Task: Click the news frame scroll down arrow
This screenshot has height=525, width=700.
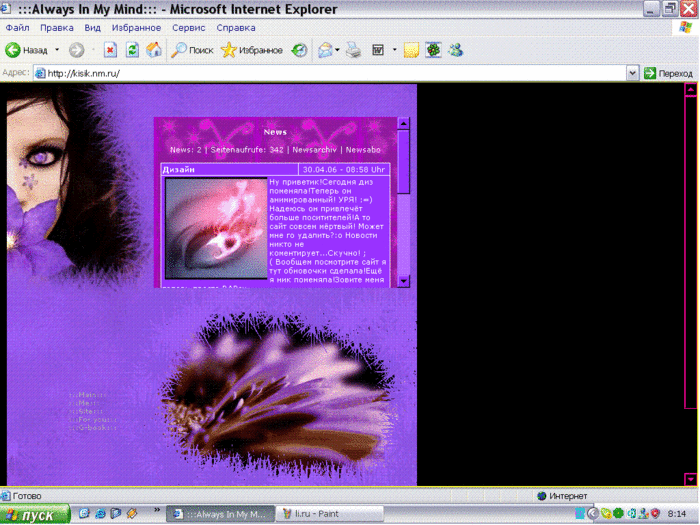Action: point(403,281)
